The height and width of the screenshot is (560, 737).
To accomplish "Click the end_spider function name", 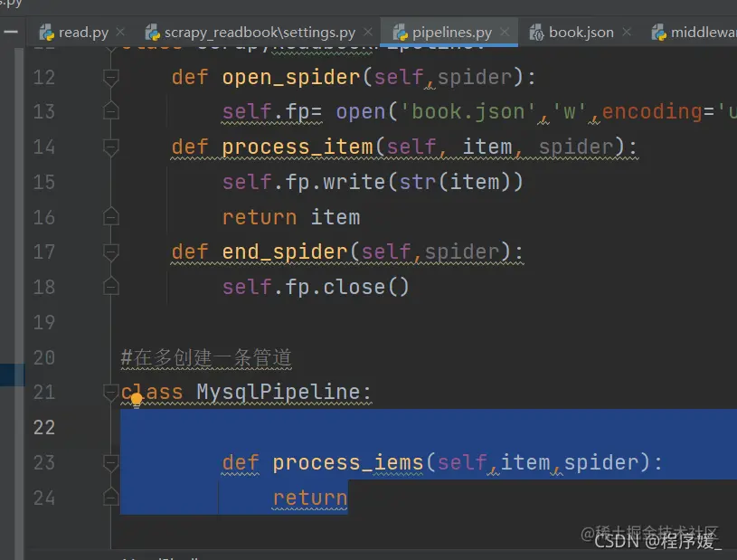I will pyautogui.click(x=285, y=252).
